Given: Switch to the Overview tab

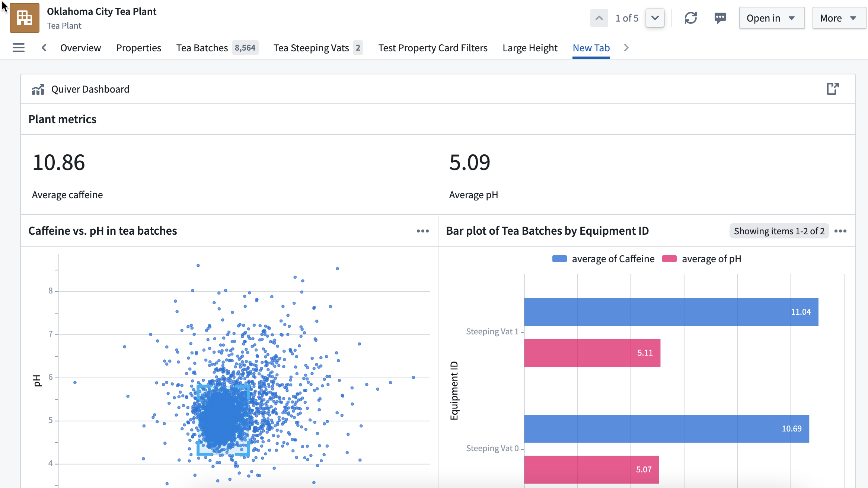Looking at the screenshot, I should tap(80, 48).
